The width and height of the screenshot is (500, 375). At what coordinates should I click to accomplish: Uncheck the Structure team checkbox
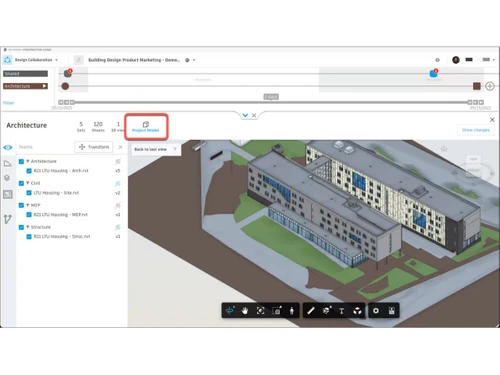21,227
